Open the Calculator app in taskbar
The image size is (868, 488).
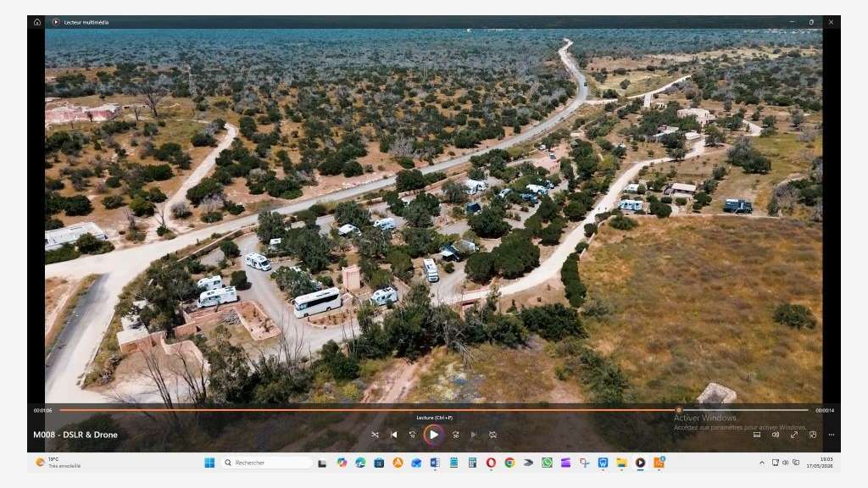coord(472,463)
